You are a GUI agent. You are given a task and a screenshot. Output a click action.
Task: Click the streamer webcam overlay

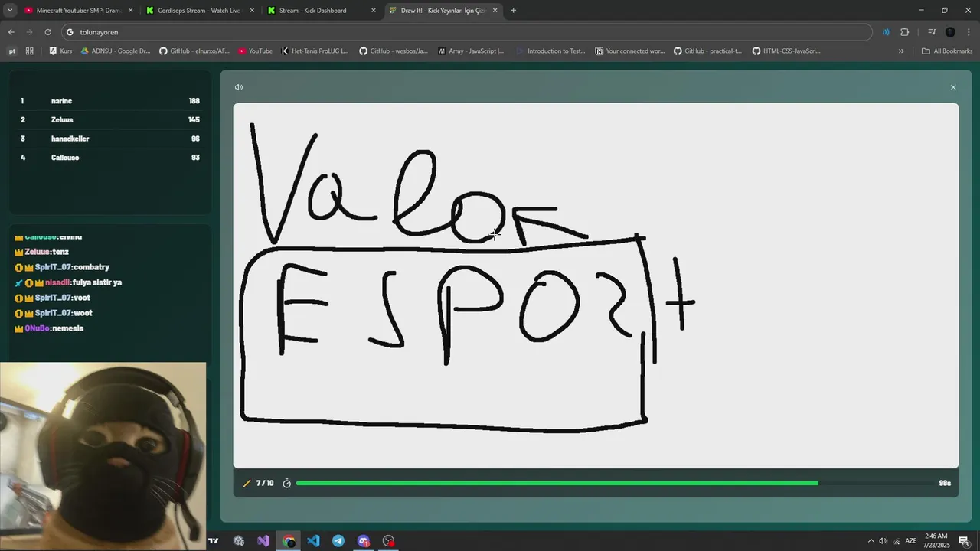tap(103, 456)
